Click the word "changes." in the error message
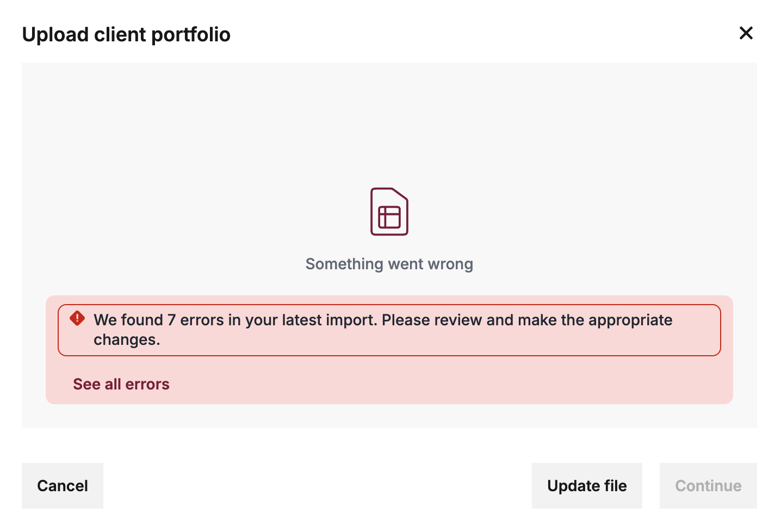Viewport: 781px width, 532px height. (127, 340)
